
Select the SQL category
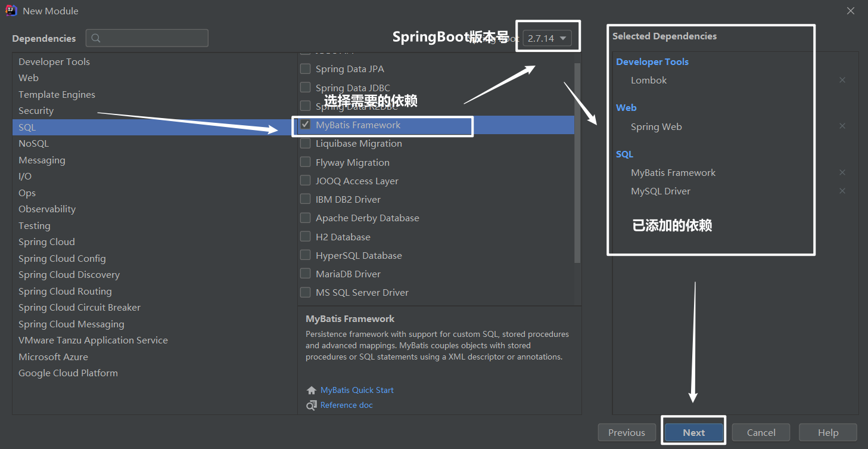(155, 127)
